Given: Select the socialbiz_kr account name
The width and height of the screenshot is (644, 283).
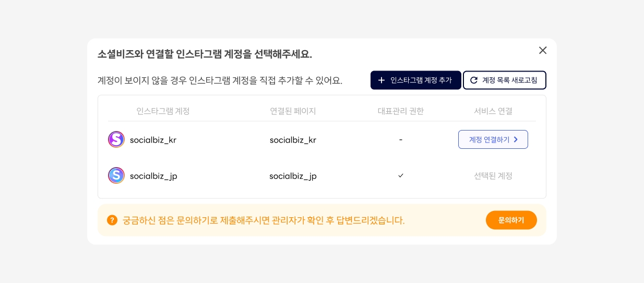Looking at the screenshot, I should click(153, 140).
